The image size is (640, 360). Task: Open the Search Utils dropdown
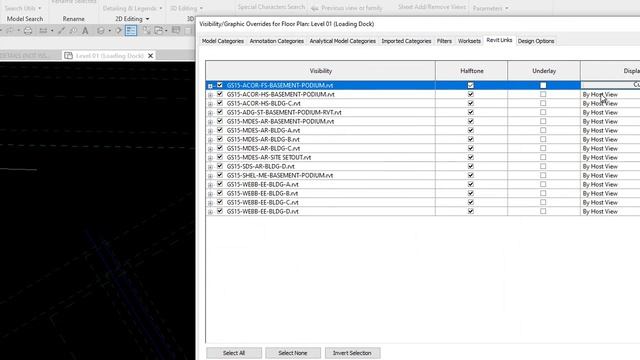(40, 8)
